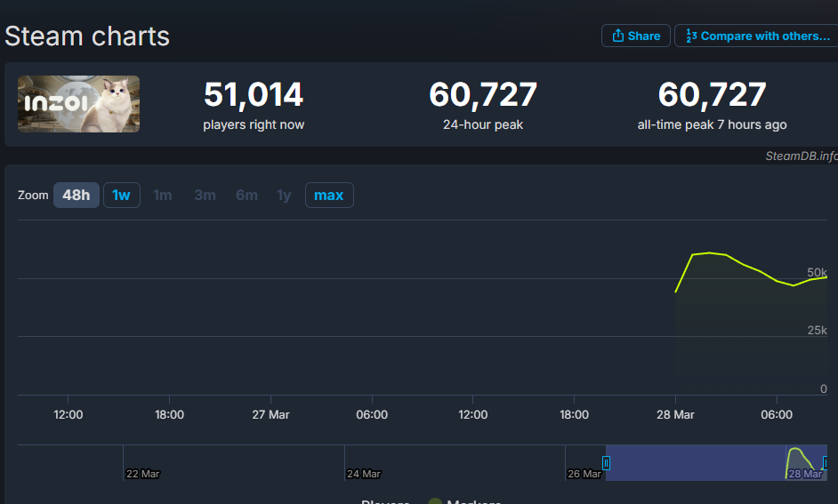Set zoom range to max
Screen dimensions: 838x504
(329, 195)
